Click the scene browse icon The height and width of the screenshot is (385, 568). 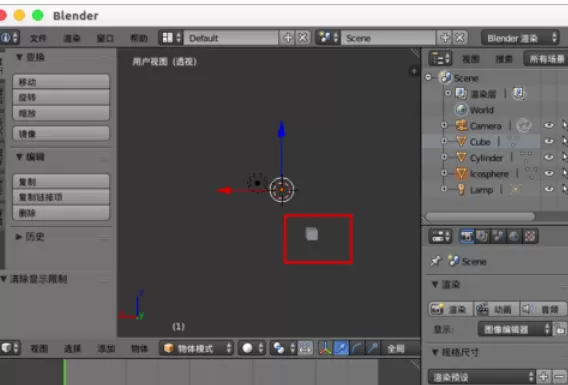pos(328,38)
